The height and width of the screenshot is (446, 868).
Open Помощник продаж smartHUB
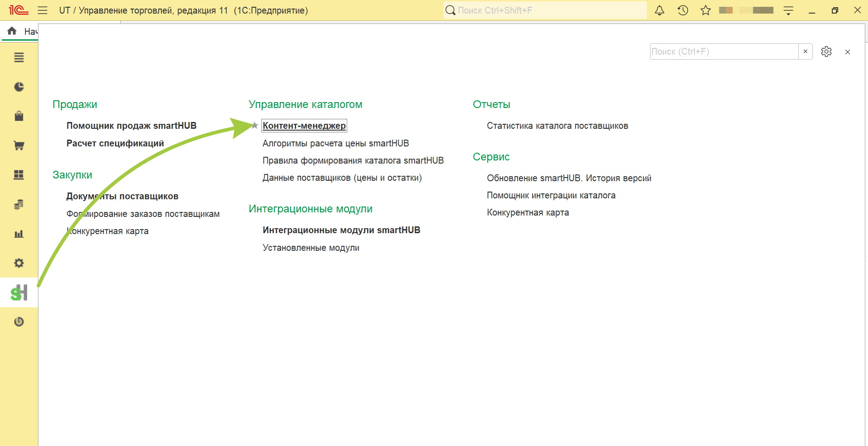tap(132, 126)
